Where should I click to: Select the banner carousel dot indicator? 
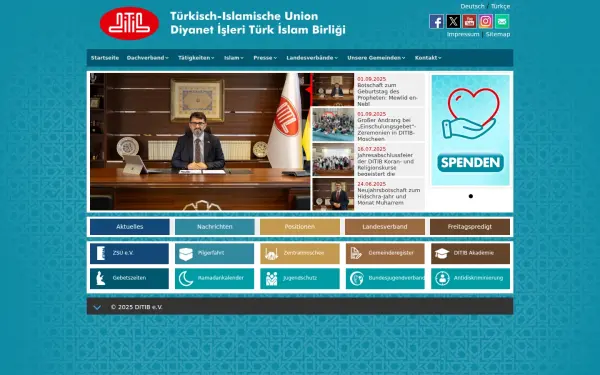click(x=471, y=196)
